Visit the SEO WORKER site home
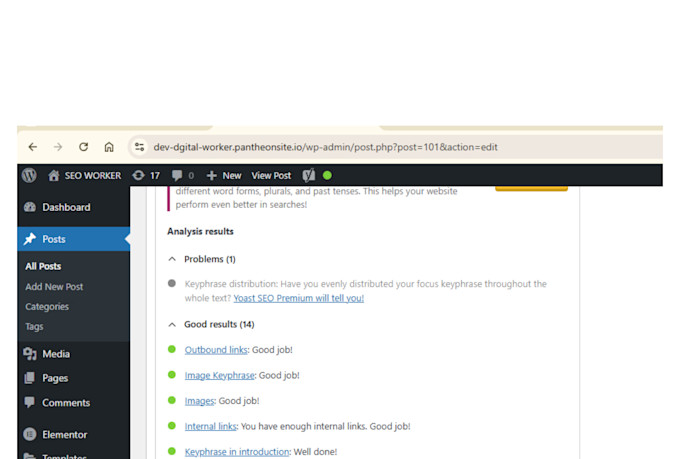680x459 pixels. click(85, 175)
